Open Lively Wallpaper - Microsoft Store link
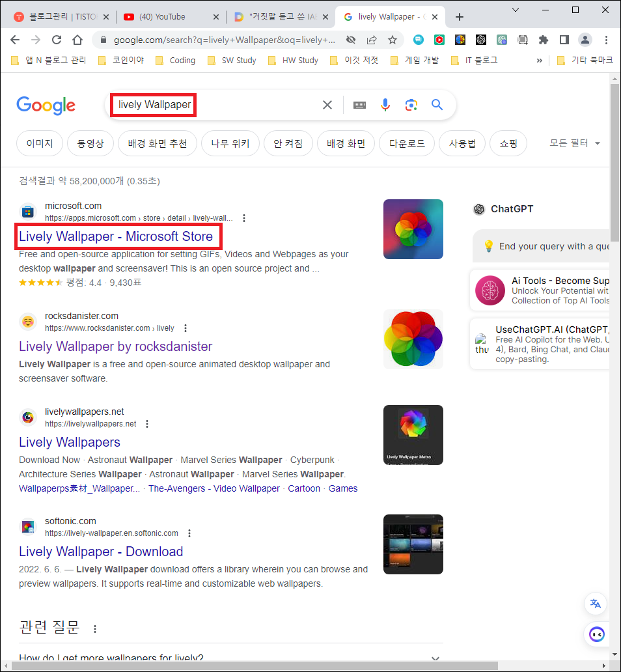Viewport: 621px width, 672px height. click(116, 236)
